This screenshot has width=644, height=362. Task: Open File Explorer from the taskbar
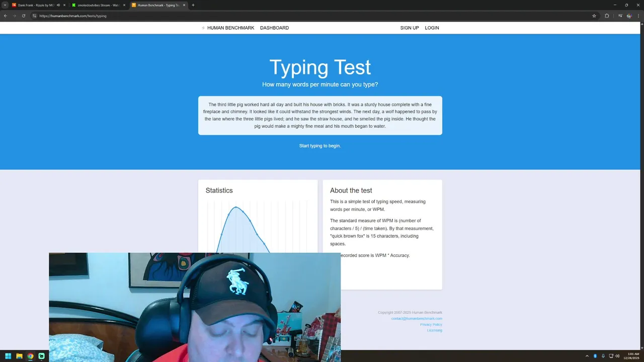pos(19,356)
